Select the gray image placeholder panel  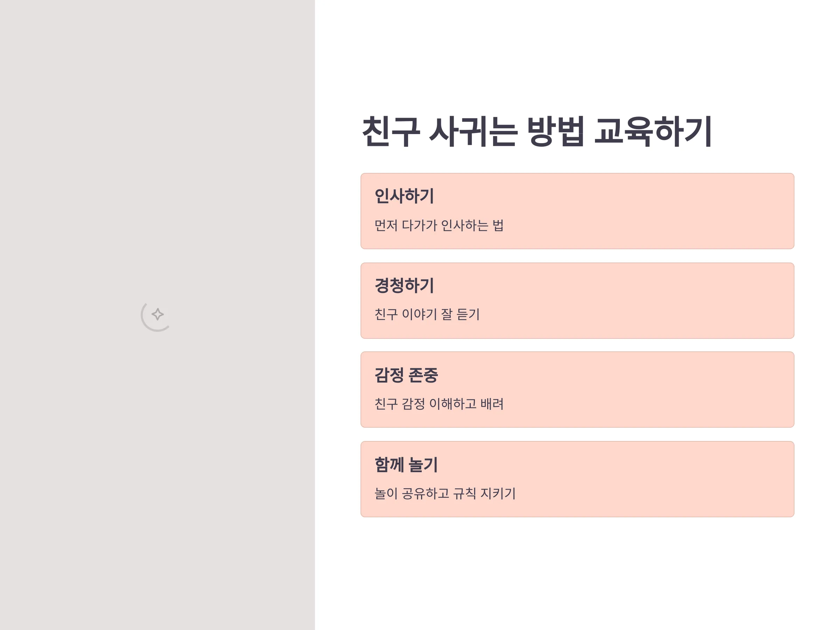157,315
